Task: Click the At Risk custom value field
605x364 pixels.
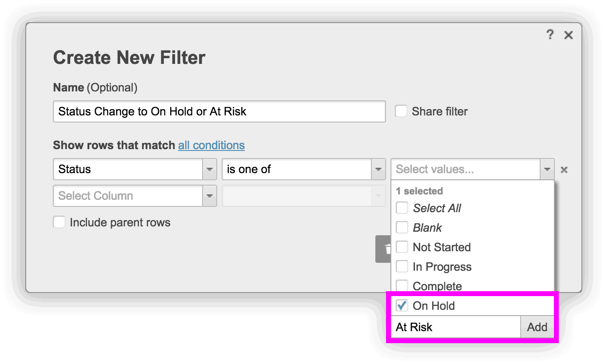Action: point(455,327)
